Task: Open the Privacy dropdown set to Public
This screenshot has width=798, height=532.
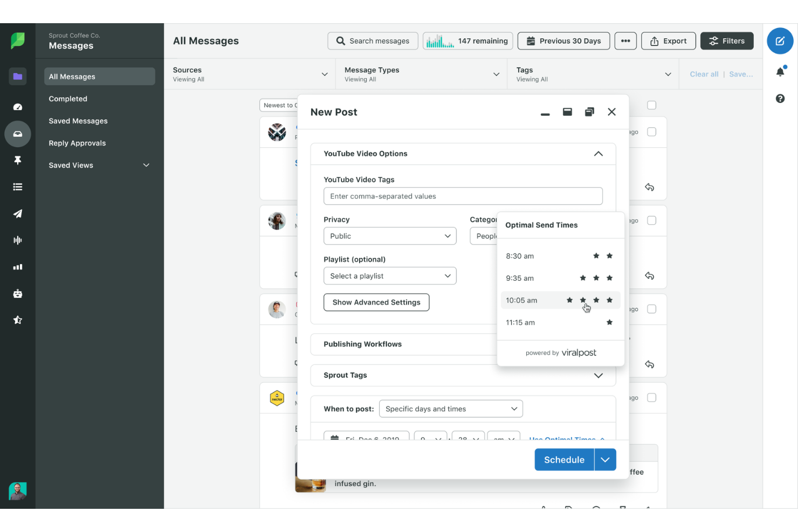Action: click(x=390, y=236)
